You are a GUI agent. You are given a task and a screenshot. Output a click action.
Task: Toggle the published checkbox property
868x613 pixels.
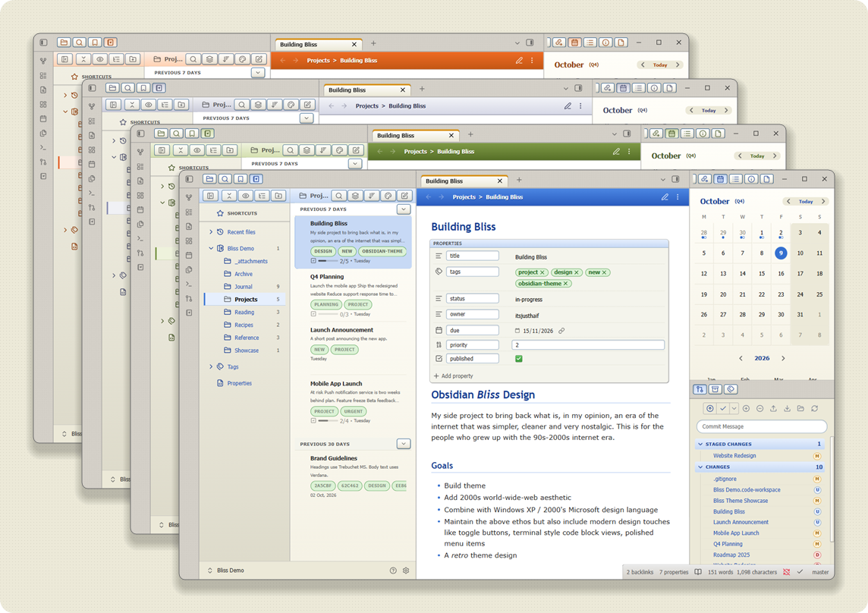pyautogui.click(x=519, y=359)
